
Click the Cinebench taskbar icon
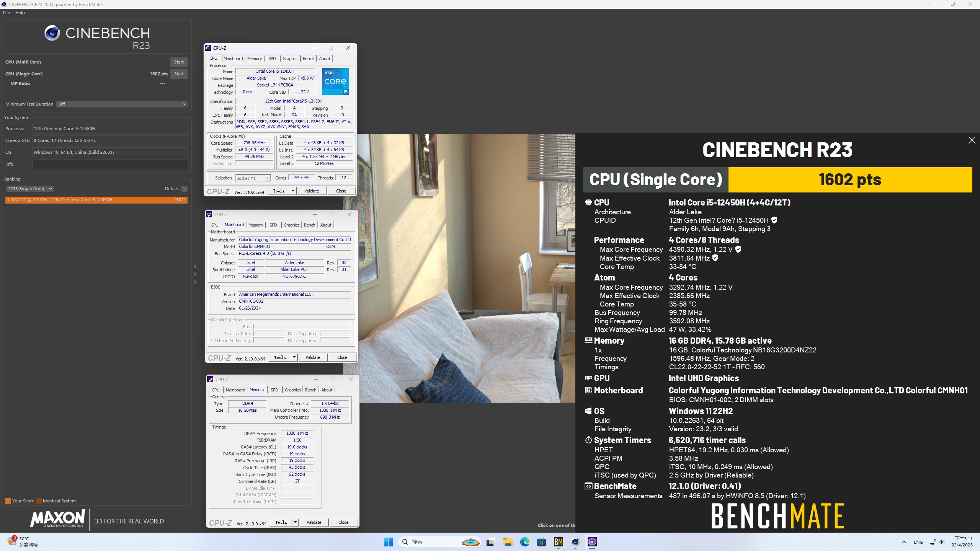point(575,542)
